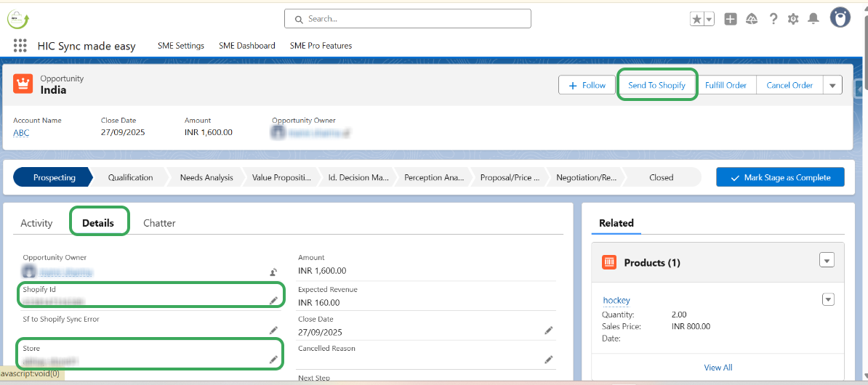Open the Products (1) list header link
Image resolution: width=868 pixels, height=385 pixels.
[x=652, y=263]
